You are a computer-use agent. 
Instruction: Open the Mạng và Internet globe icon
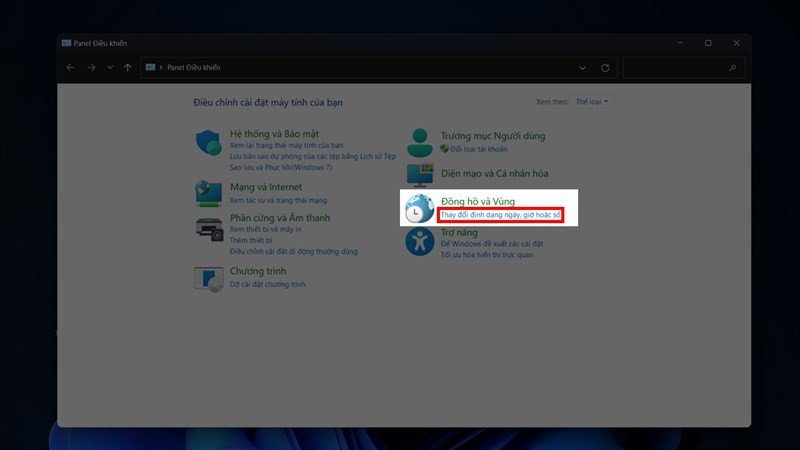pos(208,193)
